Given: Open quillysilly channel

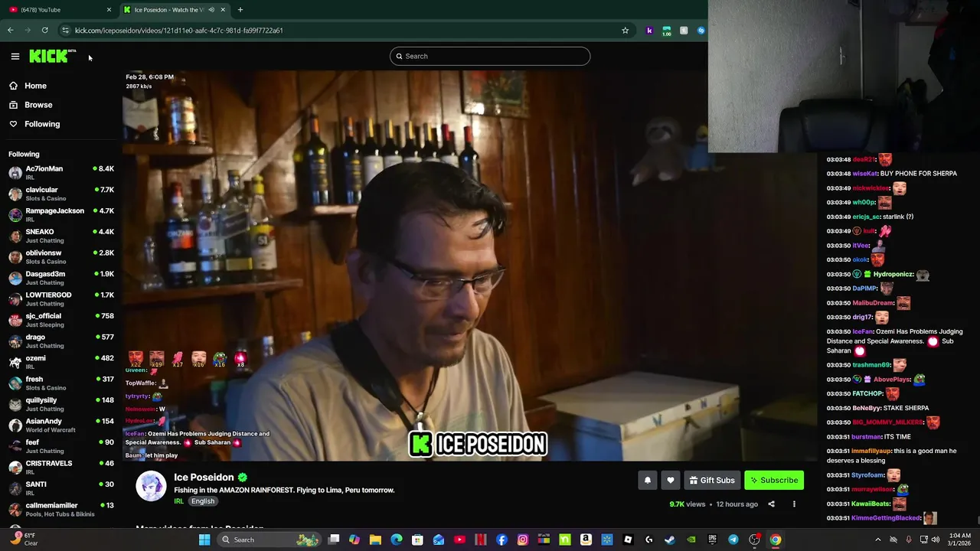Looking at the screenshot, I should (61, 404).
